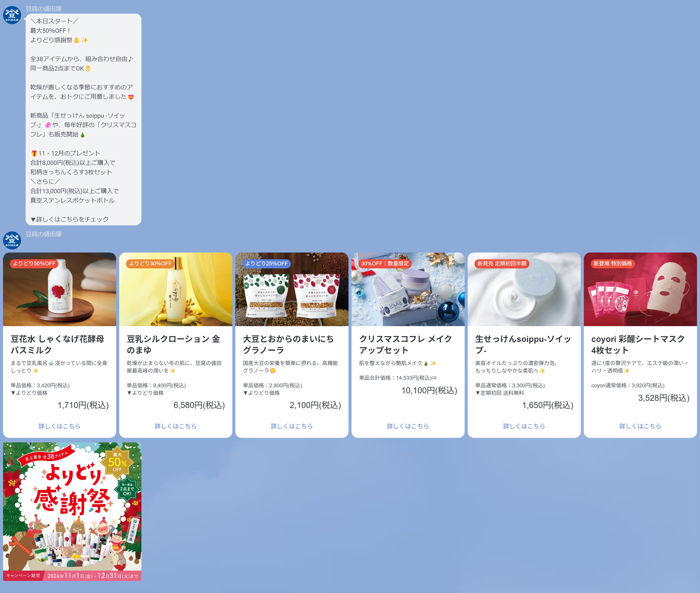Image resolution: width=700 pixels, height=593 pixels.
Task: Click the よりどり50%OFF badge
Action: tap(34, 263)
